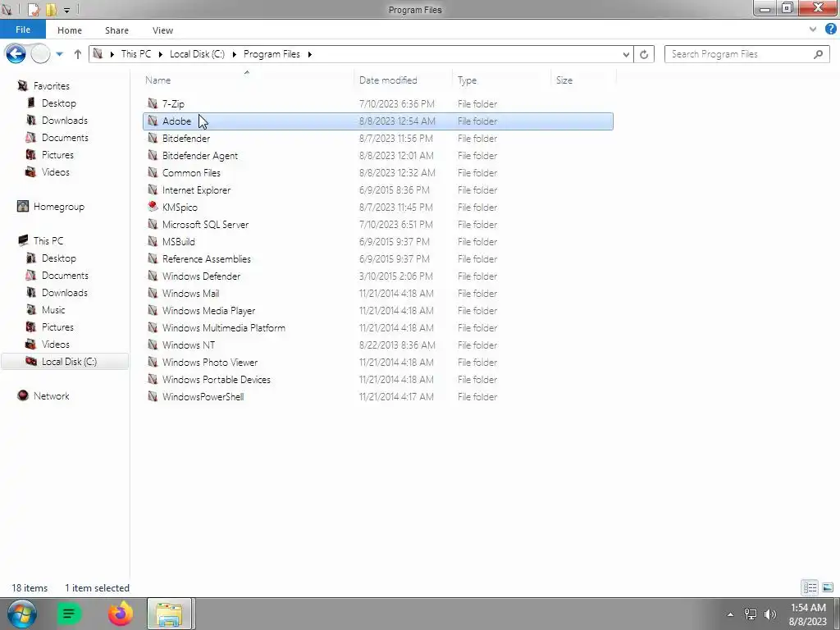Click the new folder quick-access icon
Viewport: 840px width, 630px height.
coord(51,9)
